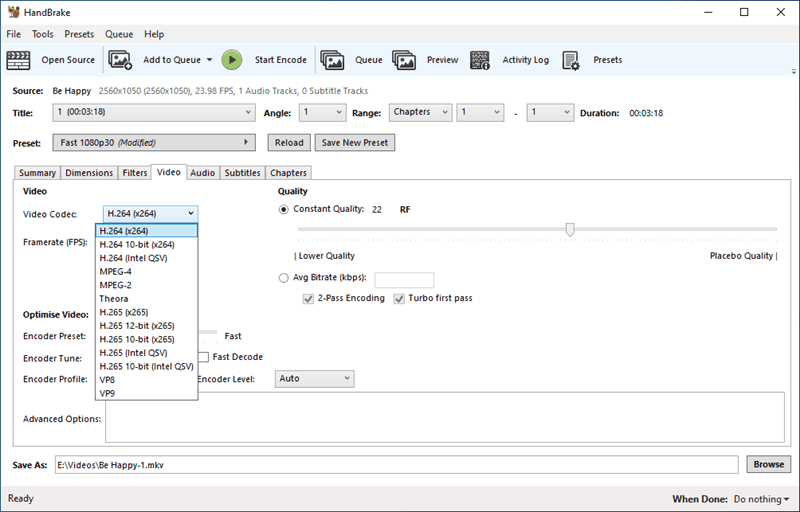Switch to the Subtitles tab
The width and height of the screenshot is (800, 512).
(x=242, y=173)
